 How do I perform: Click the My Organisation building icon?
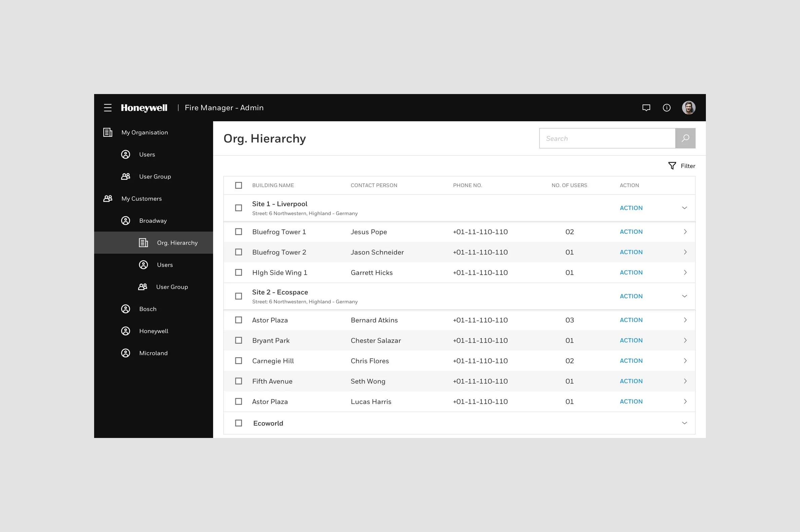click(x=108, y=132)
